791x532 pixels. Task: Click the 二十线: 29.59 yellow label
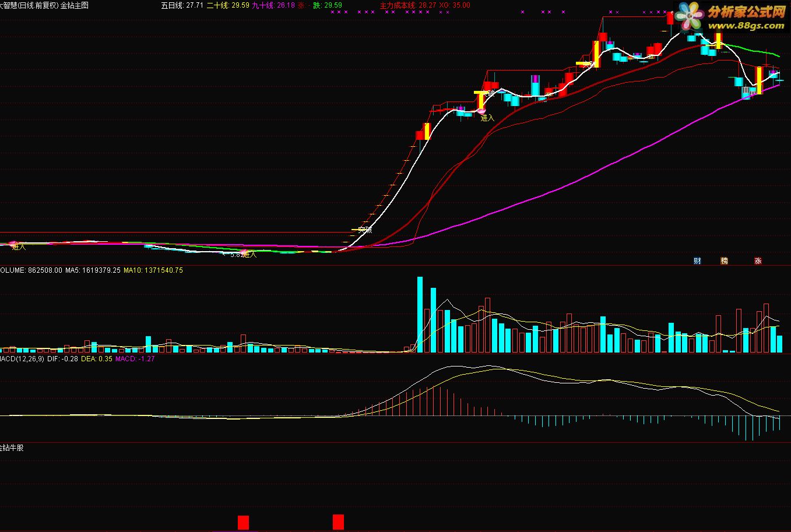[x=228, y=5]
